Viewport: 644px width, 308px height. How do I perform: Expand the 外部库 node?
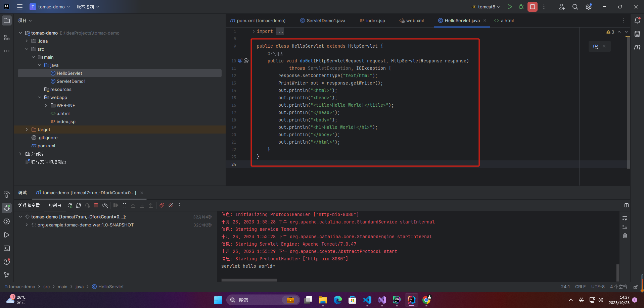pos(20,154)
